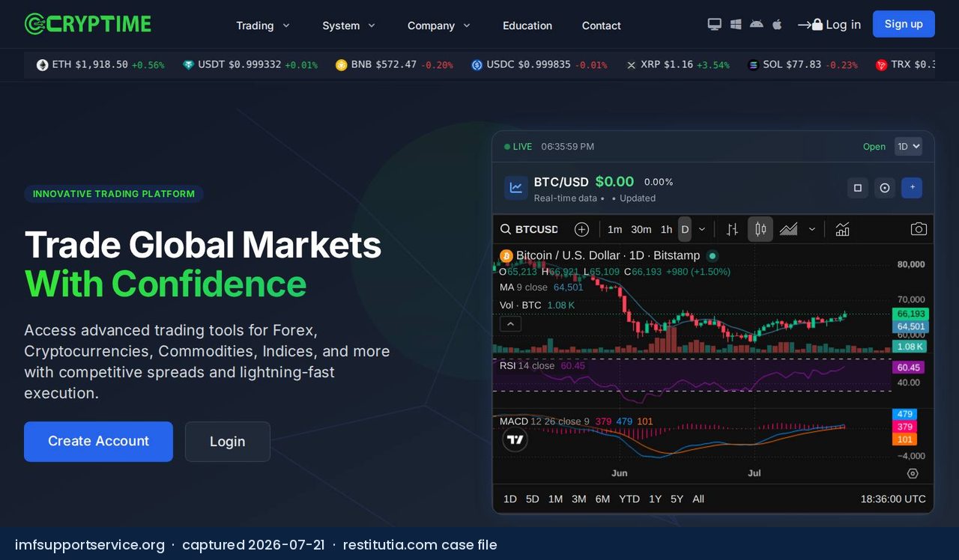
Task: Click the Create Account button
Action: tap(98, 442)
